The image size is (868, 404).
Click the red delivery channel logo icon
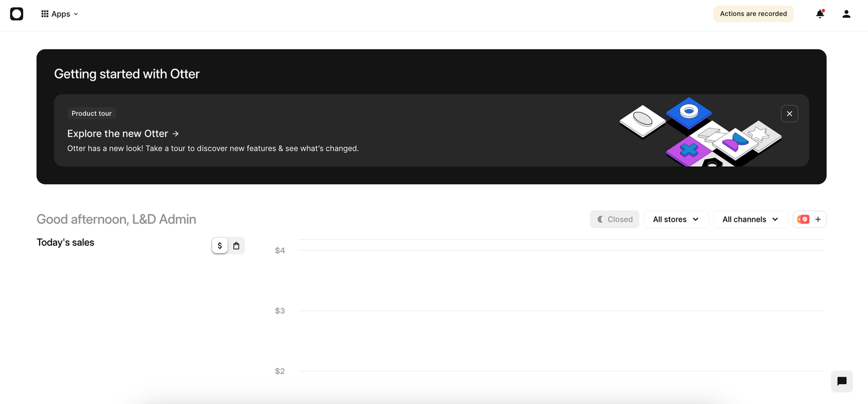pos(803,219)
